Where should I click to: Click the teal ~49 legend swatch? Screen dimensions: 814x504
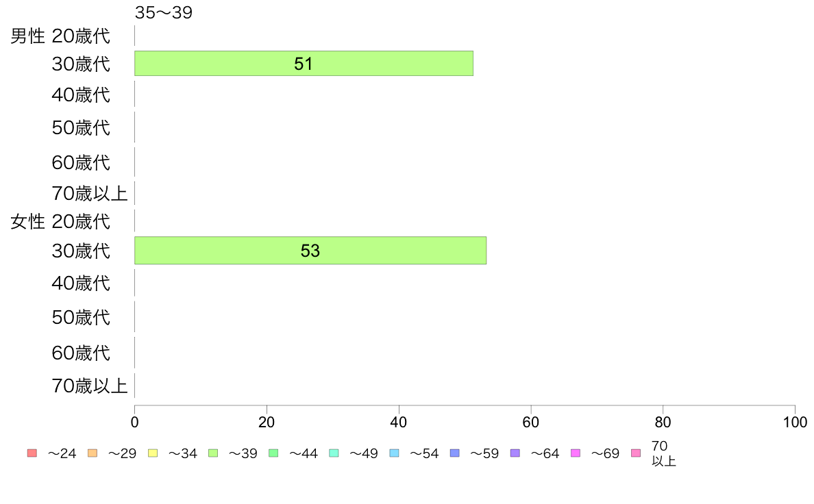(x=334, y=453)
